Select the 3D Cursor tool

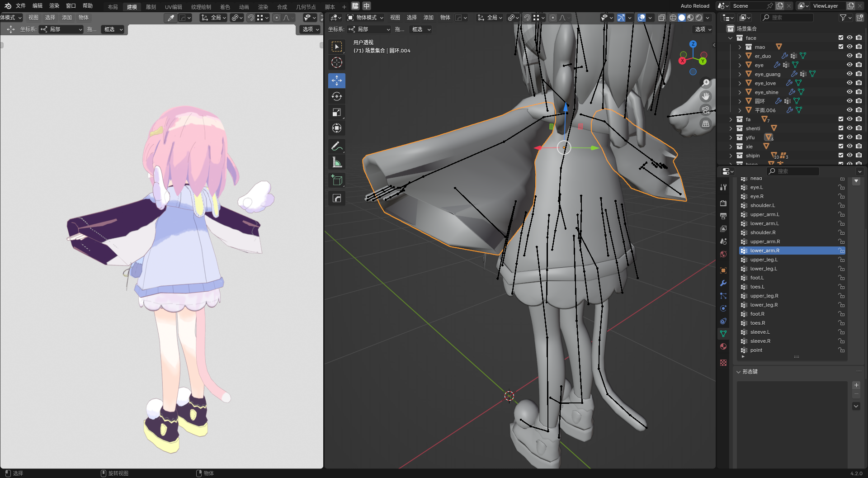coord(336,62)
